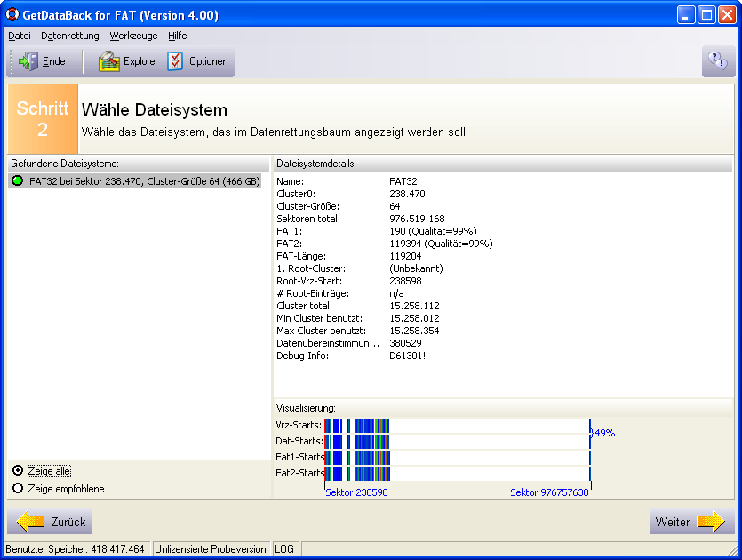Click the Dat-Starts visualization bar
The image size is (742, 560).
click(x=458, y=442)
